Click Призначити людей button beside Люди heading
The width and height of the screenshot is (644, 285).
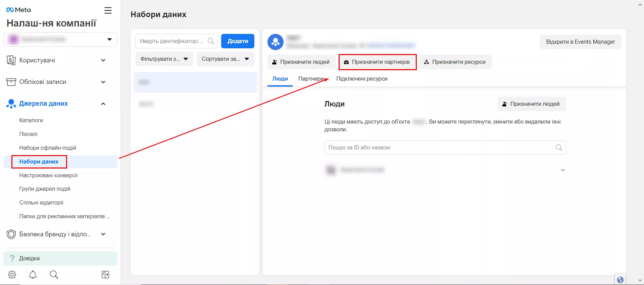pyautogui.click(x=532, y=104)
